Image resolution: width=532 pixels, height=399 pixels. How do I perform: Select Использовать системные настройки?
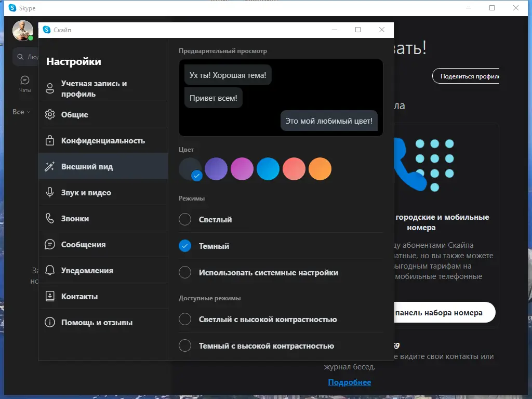tap(185, 272)
